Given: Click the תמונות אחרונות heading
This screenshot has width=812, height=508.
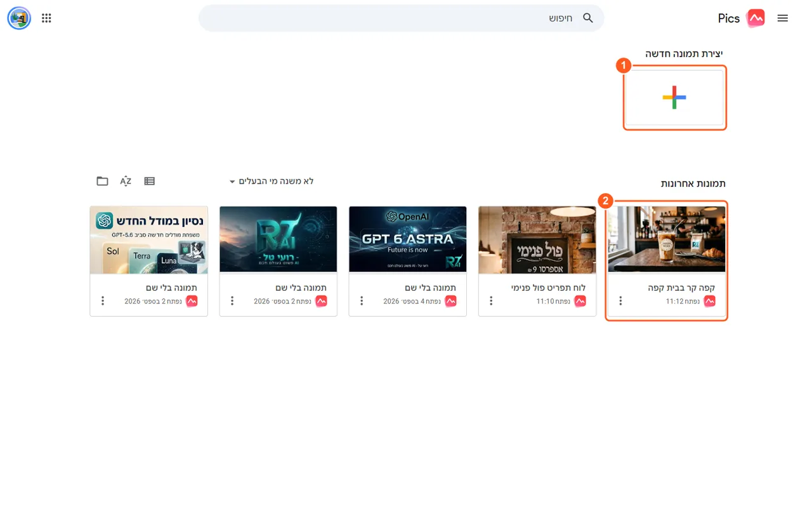Looking at the screenshot, I should (x=693, y=184).
